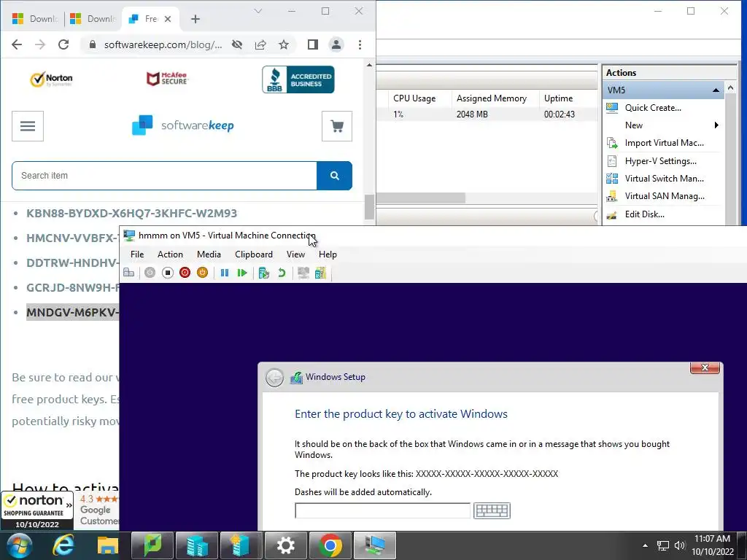Image resolution: width=747 pixels, height=560 pixels.
Task: Launch Internet Explorer from taskbar
Action: pos(63,545)
